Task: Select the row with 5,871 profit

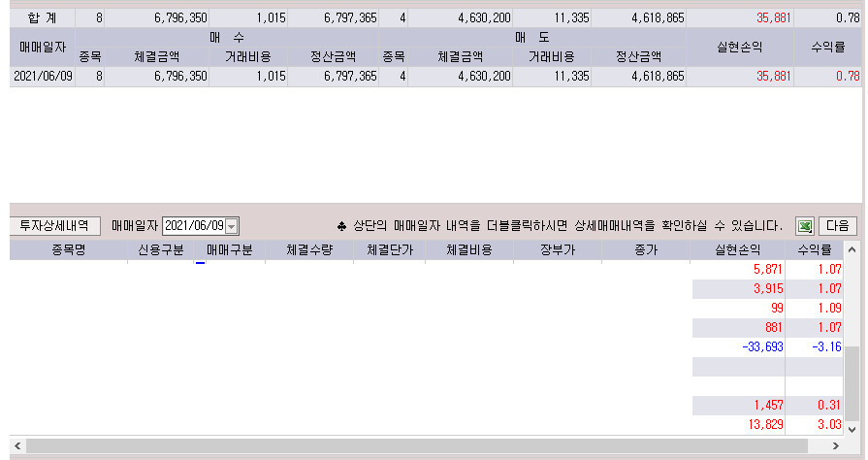Action: click(427, 270)
